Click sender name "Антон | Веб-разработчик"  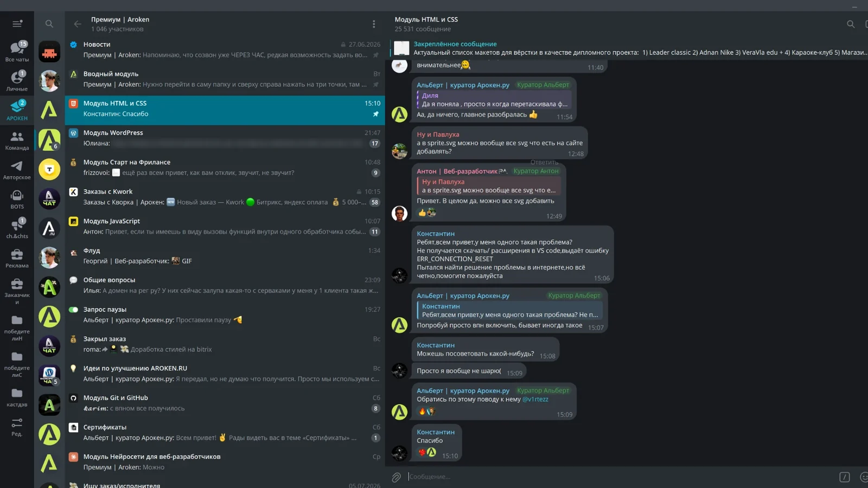pos(456,171)
